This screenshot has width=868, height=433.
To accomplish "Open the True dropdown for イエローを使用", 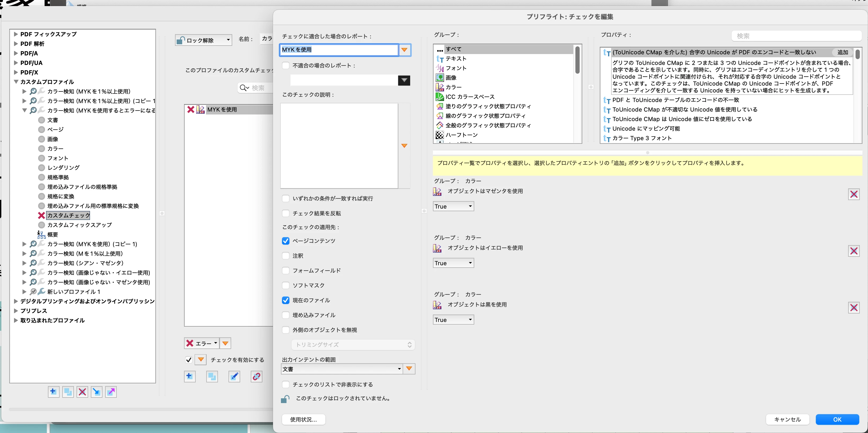I will pyautogui.click(x=453, y=263).
